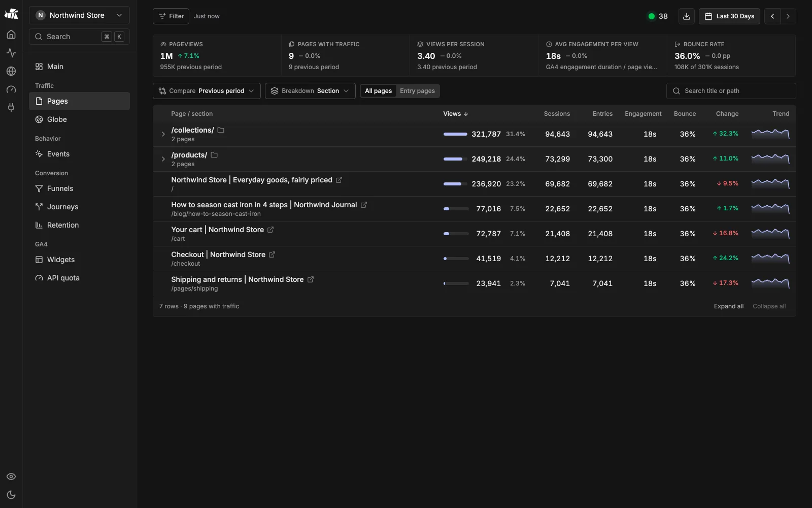The width and height of the screenshot is (812, 508).
Task: Click folder icon next to /products/
Action: pos(214,155)
